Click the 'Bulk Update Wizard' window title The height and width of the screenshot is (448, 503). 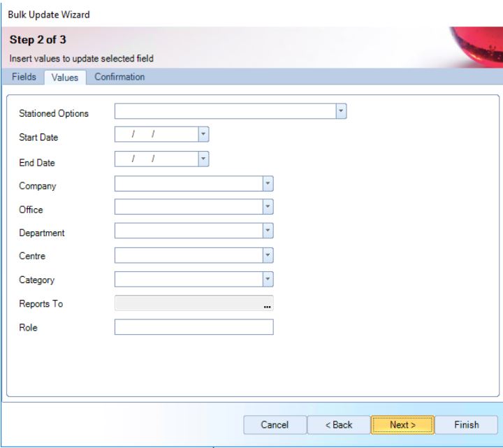(49, 15)
